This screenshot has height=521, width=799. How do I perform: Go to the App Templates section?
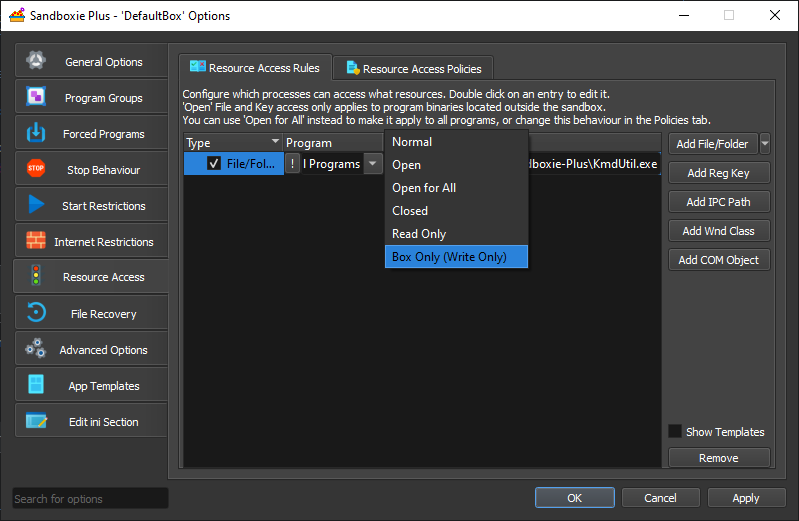click(x=91, y=385)
